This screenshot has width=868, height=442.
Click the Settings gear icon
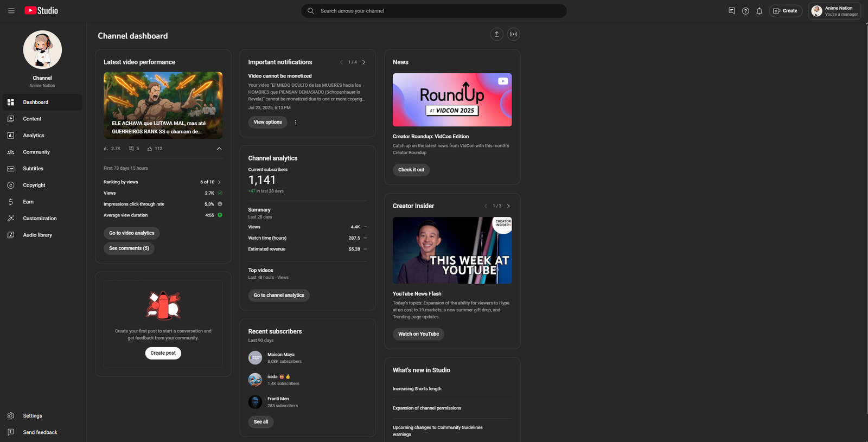pos(11,416)
